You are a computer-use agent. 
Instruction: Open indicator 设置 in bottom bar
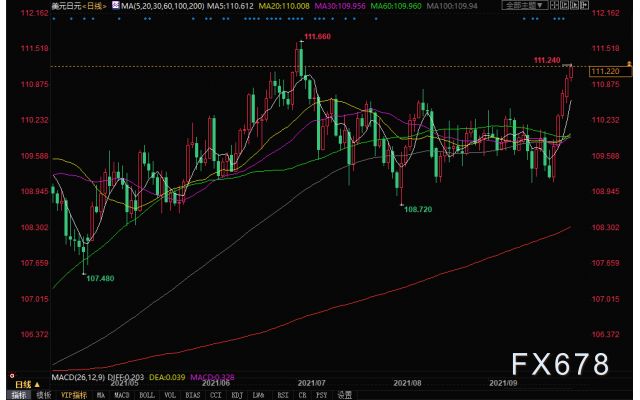pyautogui.click(x=344, y=394)
